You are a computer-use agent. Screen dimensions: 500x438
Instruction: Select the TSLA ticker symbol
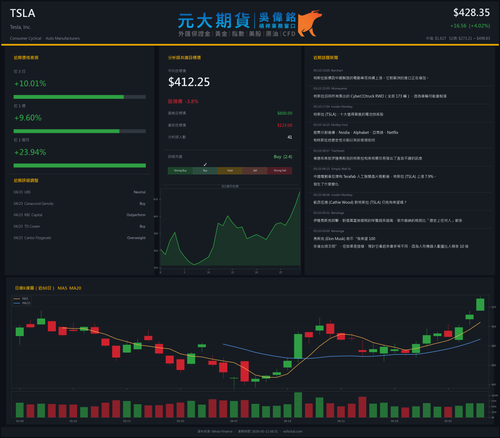tap(22, 13)
